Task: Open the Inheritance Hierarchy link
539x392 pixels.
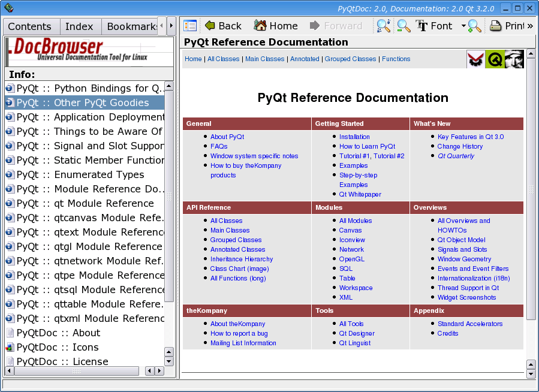Action: click(x=242, y=259)
